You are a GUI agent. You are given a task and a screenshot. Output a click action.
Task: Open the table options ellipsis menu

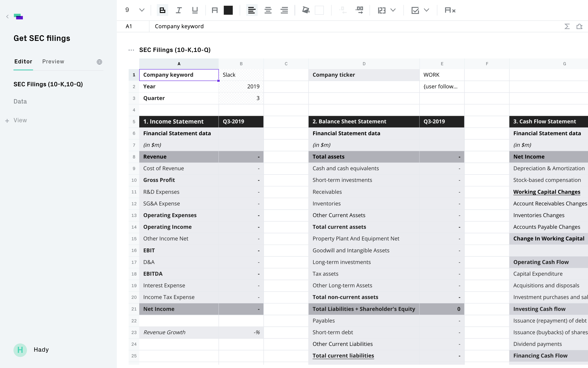[131, 50]
